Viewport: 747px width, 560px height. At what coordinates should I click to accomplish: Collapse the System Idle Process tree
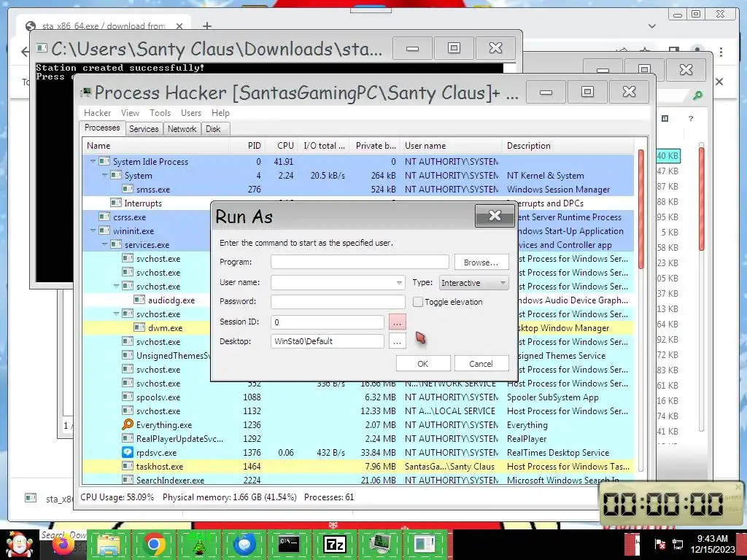click(x=93, y=161)
